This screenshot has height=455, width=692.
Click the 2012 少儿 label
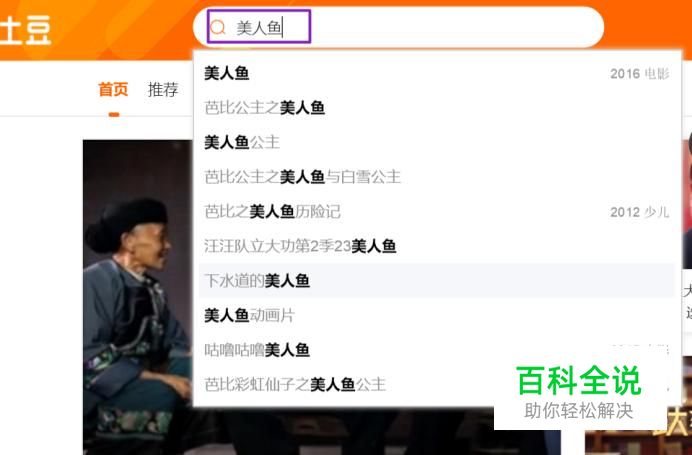[x=639, y=212]
